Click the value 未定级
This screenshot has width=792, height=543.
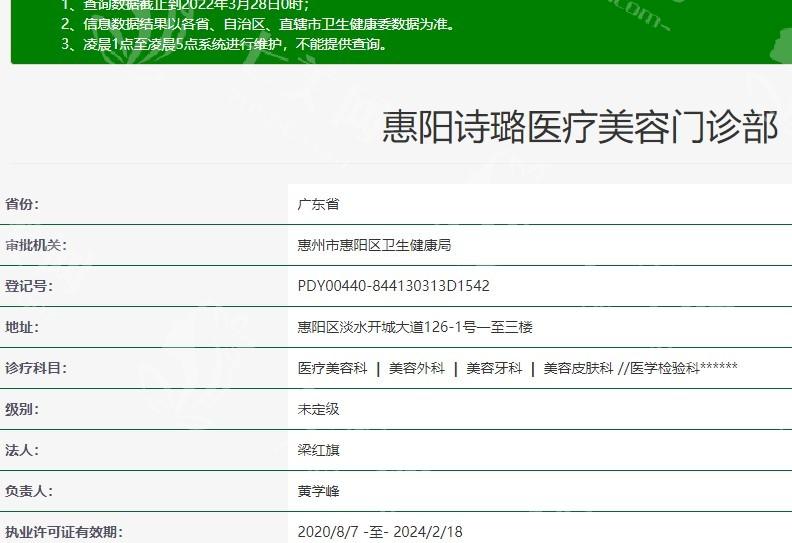tap(318, 409)
